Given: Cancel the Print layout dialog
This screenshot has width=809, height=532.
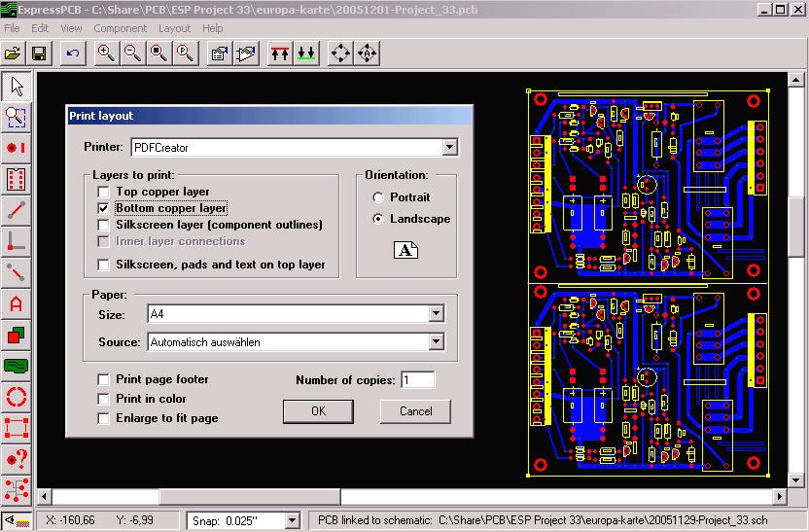Looking at the screenshot, I should pos(416,411).
